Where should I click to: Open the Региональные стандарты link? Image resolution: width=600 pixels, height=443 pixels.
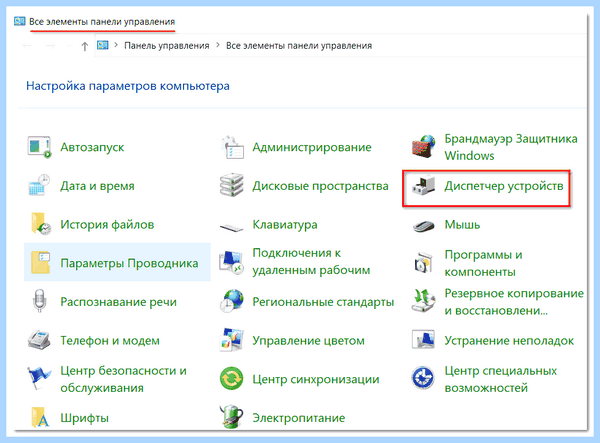coord(323,302)
